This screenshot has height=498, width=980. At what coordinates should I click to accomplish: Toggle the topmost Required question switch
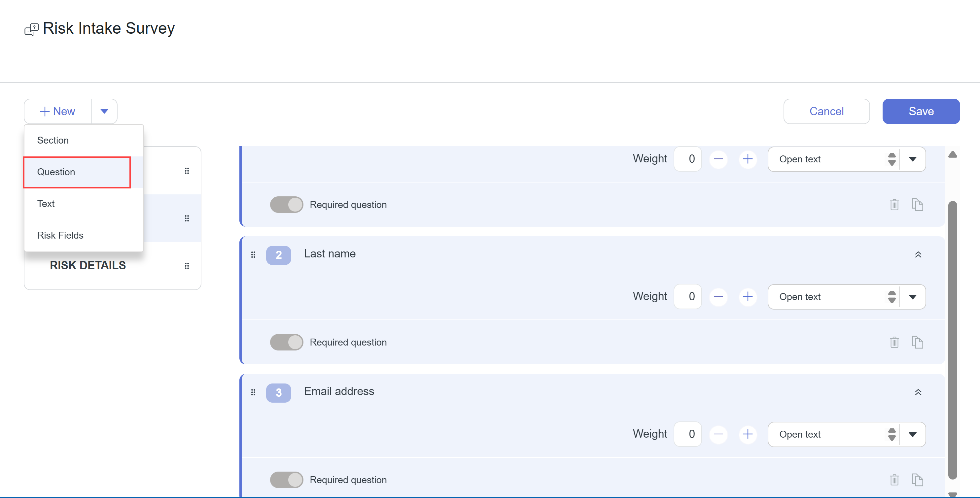[287, 205]
